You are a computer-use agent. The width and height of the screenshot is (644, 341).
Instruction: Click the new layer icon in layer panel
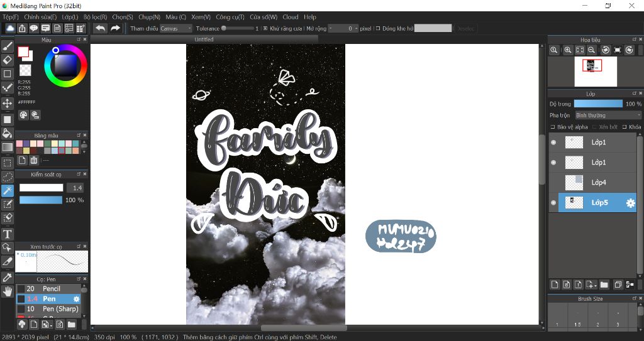click(555, 284)
